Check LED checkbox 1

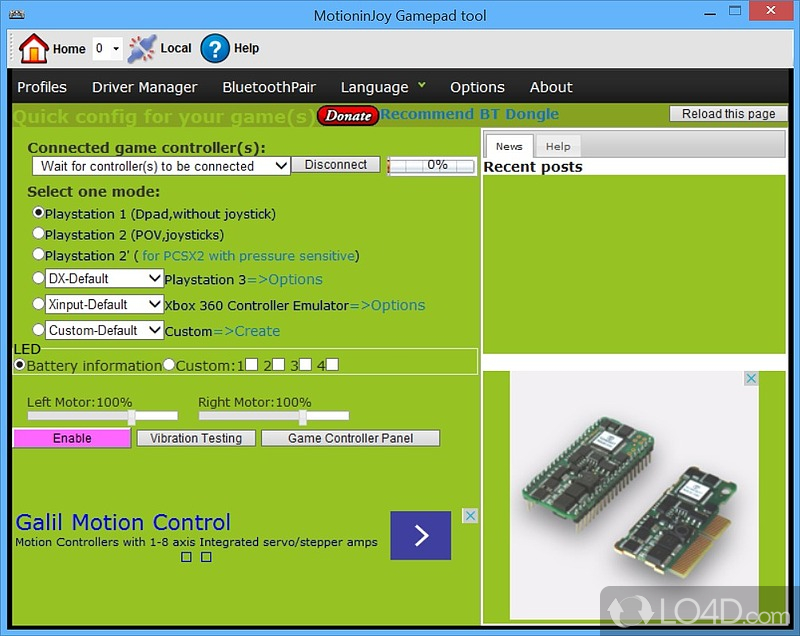point(252,364)
